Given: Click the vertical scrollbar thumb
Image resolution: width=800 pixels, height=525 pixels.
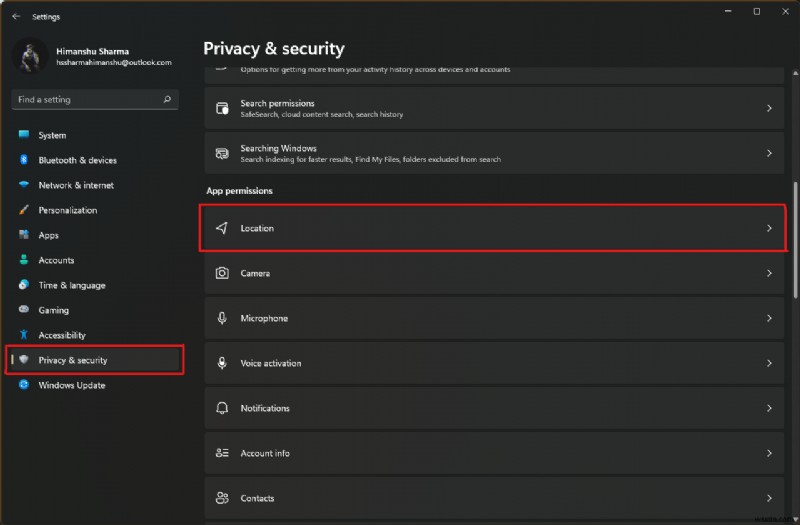Looking at the screenshot, I should pos(795,240).
